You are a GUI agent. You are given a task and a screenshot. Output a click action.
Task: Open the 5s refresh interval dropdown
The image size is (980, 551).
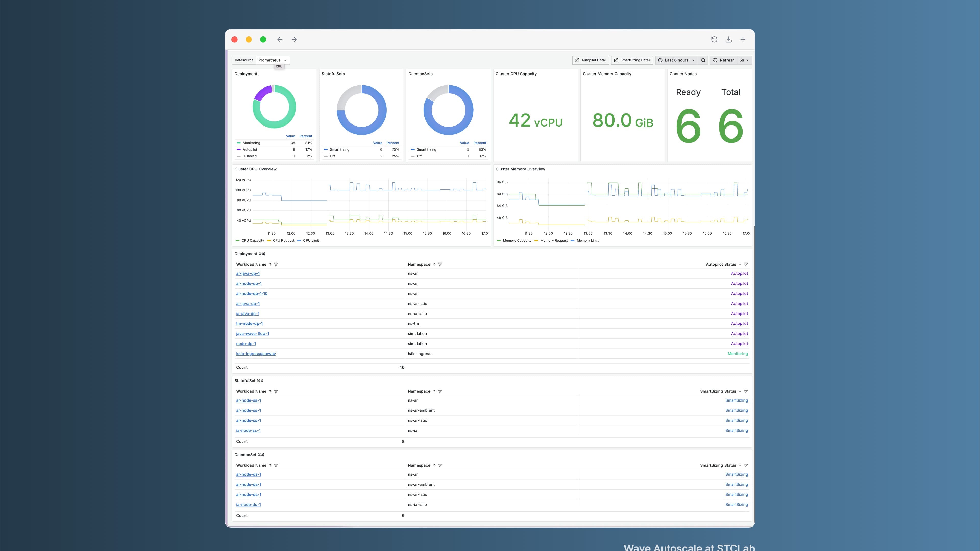(x=744, y=60)
